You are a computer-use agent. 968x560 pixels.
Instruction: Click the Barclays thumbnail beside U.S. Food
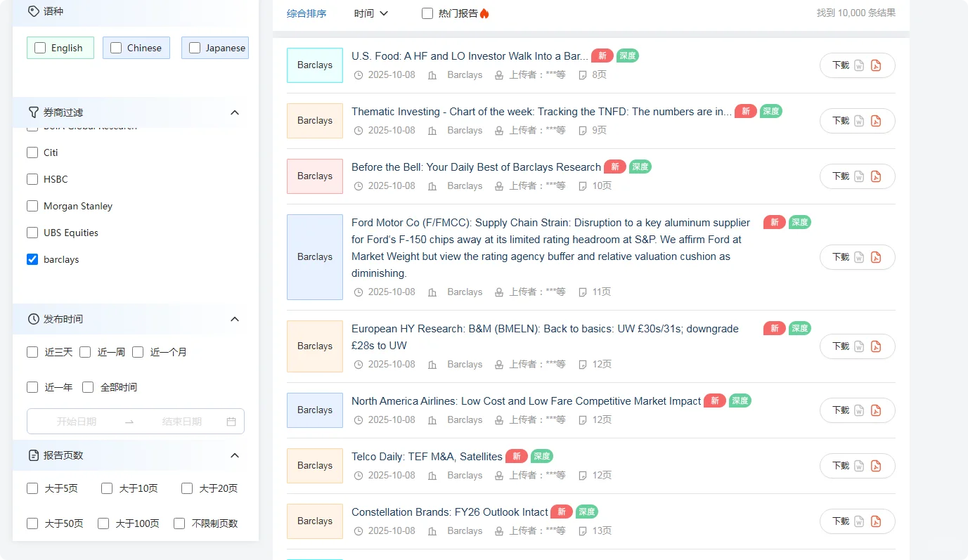pos(315,65)
